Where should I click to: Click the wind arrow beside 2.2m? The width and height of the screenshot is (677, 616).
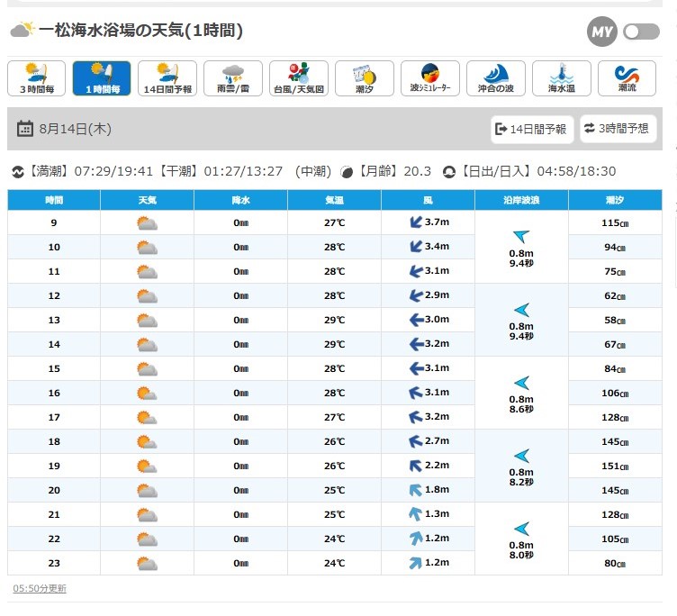point(415,466)
